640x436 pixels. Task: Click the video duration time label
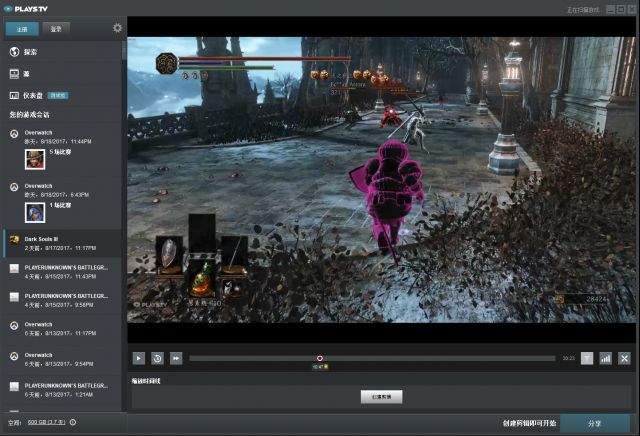click(x=569, y=358)
